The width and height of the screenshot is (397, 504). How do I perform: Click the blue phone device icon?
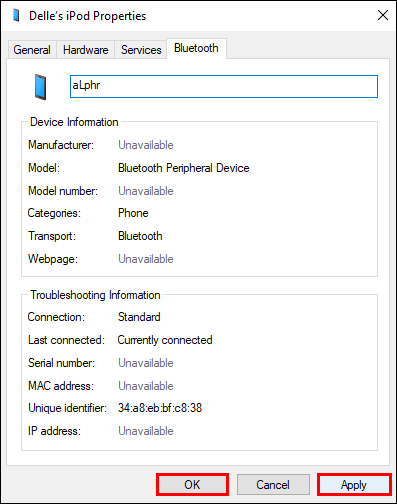tap(40, 87)
